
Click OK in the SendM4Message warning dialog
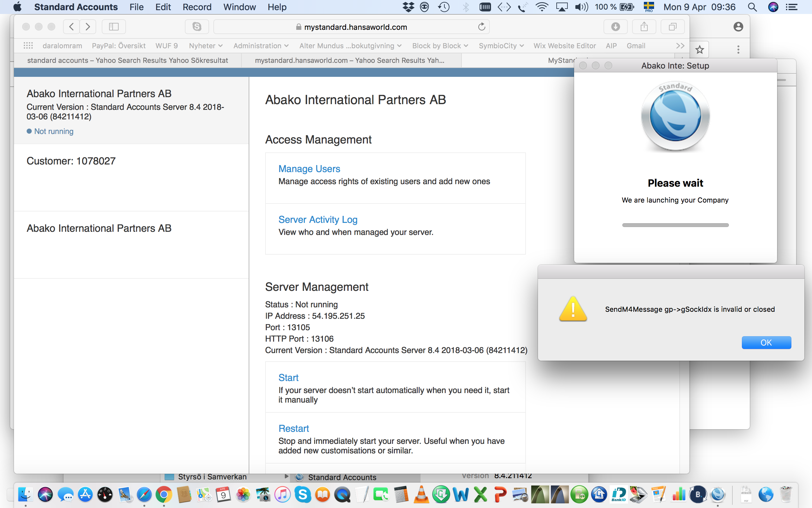(766, 343)
